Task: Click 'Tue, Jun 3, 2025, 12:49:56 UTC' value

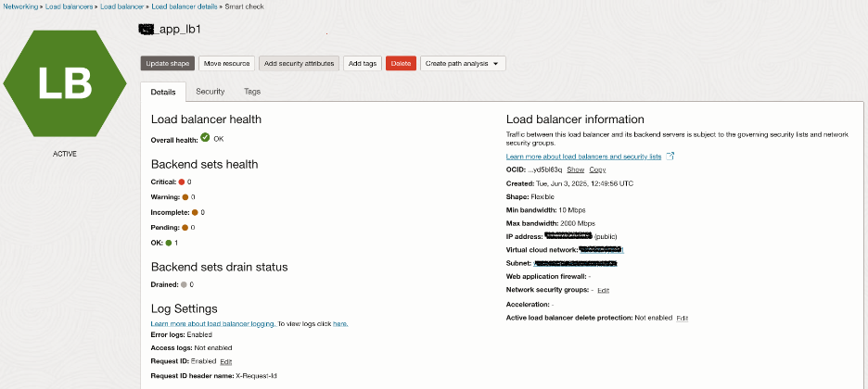Action: 584,183
